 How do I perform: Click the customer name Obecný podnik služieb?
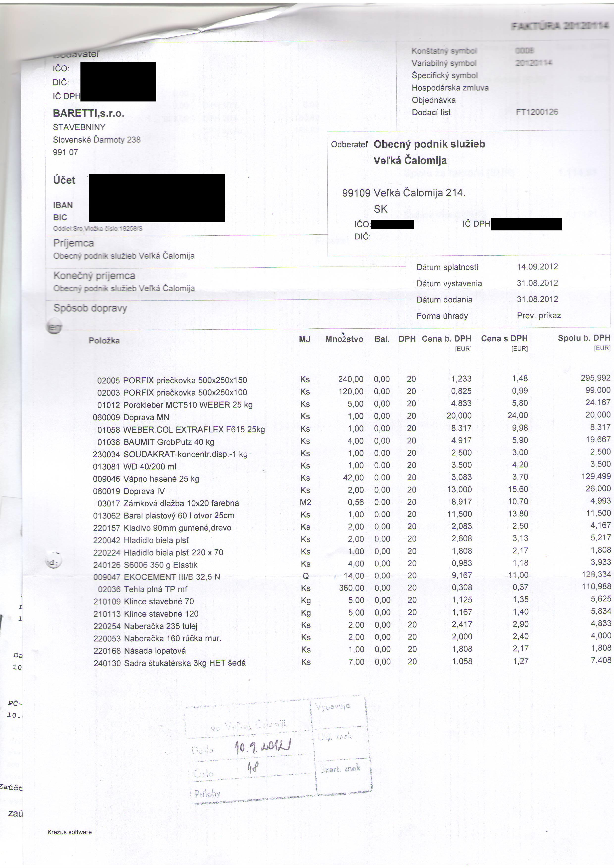(x=429, y=144)
